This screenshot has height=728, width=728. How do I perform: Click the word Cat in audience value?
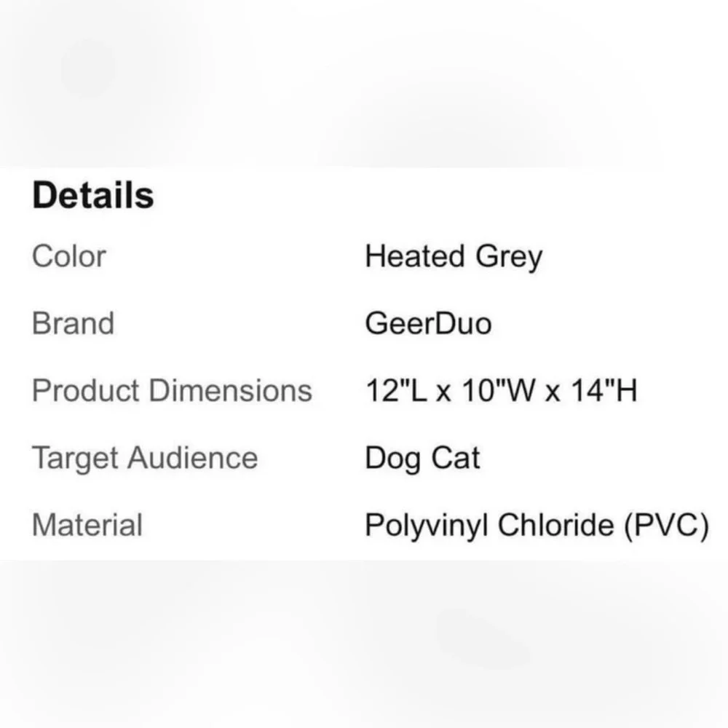(456, 458)
